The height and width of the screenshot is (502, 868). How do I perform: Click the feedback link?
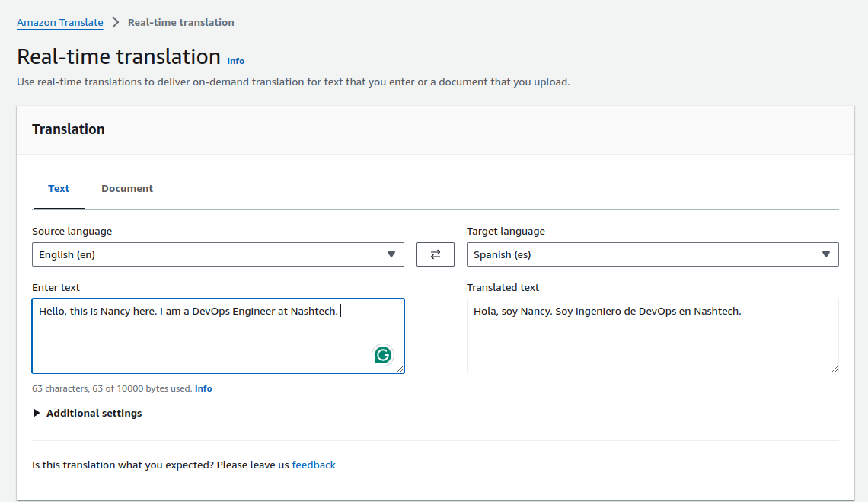[x=314, y=465]
